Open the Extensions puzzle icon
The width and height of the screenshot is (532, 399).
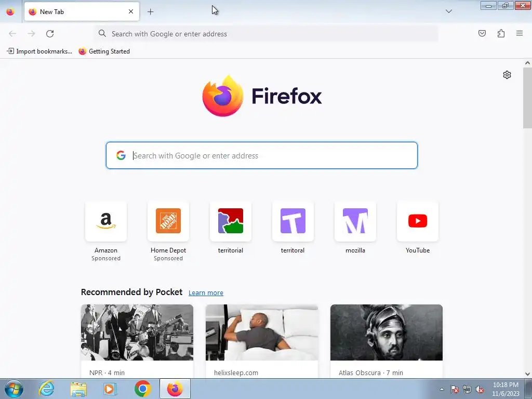pos(501,33)
